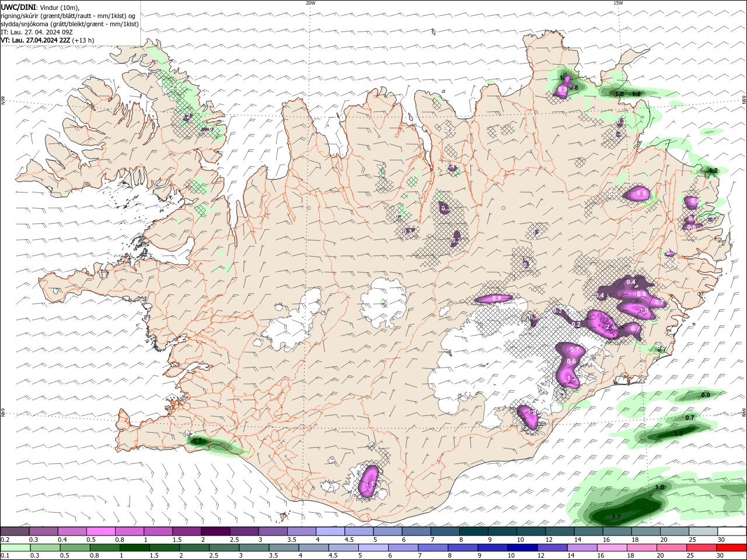
Task: Click the 'rigning/skúrir (grænt/blátt/rautt' legend description line
Action: (x=68, y=16)
